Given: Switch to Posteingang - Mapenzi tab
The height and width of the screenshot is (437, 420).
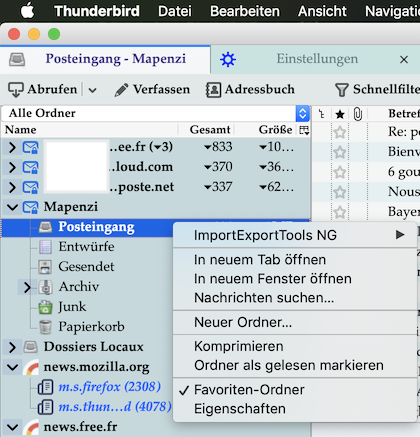Looking at the screenshot, I should tap(105, 59).
